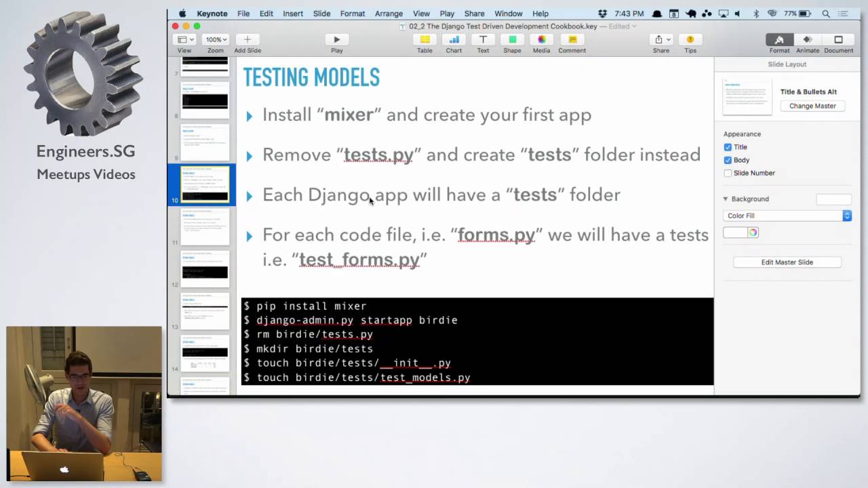Screen dimensions: 868x488
Task: Open the color wheel picker
Action: tap(753, 232)
